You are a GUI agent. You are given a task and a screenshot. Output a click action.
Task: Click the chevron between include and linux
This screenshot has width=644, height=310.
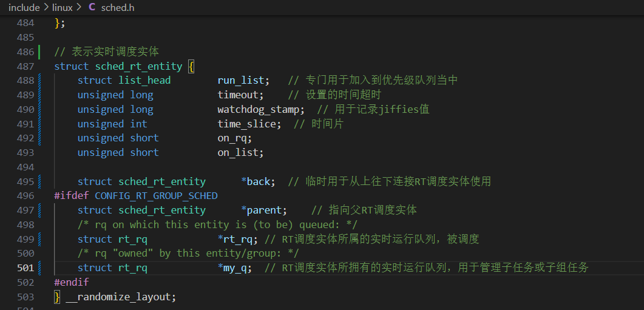[x=44, y=8]
